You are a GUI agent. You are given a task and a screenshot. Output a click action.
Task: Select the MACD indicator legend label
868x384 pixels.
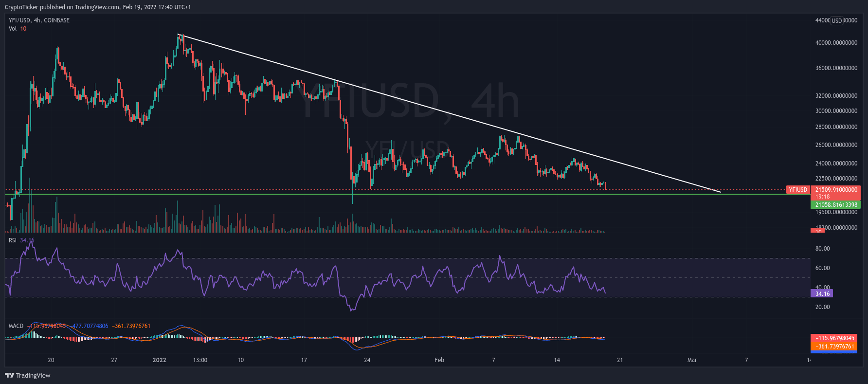16,326
